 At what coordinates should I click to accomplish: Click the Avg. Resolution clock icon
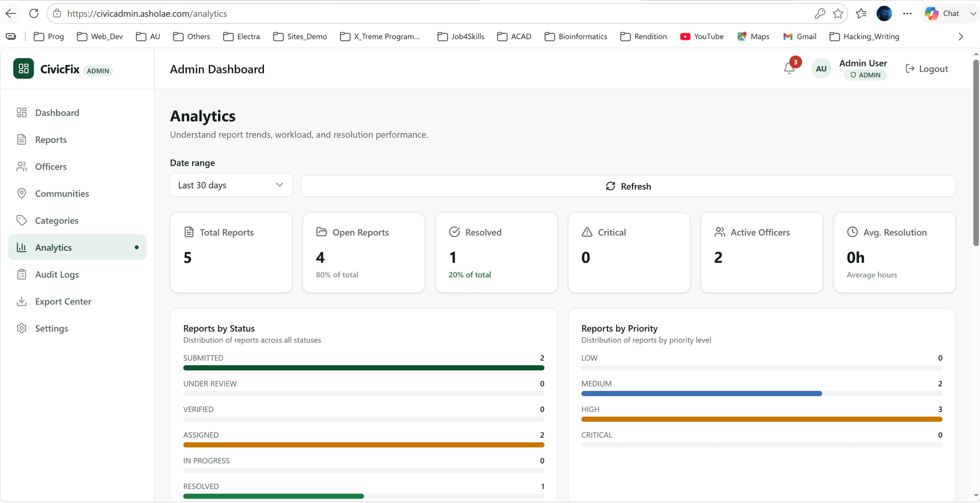tap(852, 232)
